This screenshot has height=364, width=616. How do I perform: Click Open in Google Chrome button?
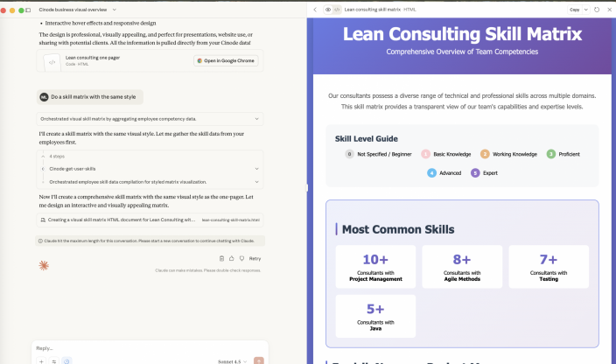click(226, 60)
